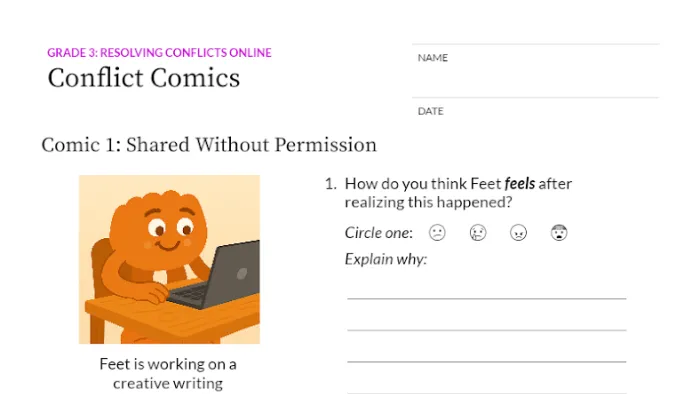Click the orange desk in the illustration
The width and height of the screenshot is (700, 394).
[172, 315]
